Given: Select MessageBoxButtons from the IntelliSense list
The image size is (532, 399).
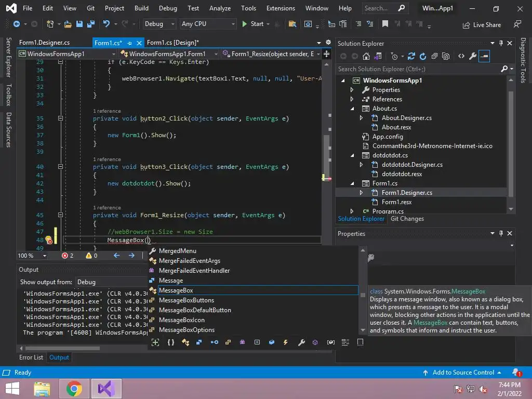Looking at the screenshot, I should pos(186,300).
